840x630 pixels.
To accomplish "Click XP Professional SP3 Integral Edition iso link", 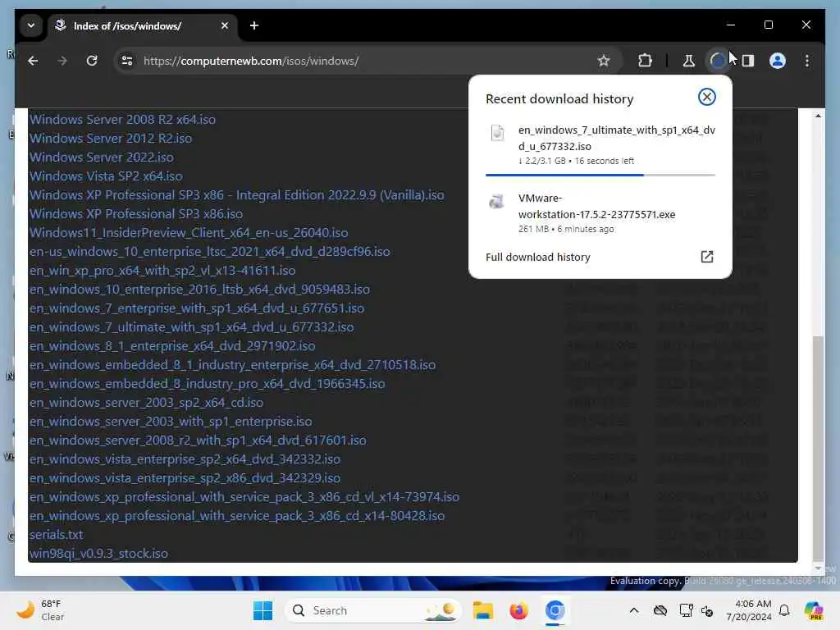I will click(236, 195).
